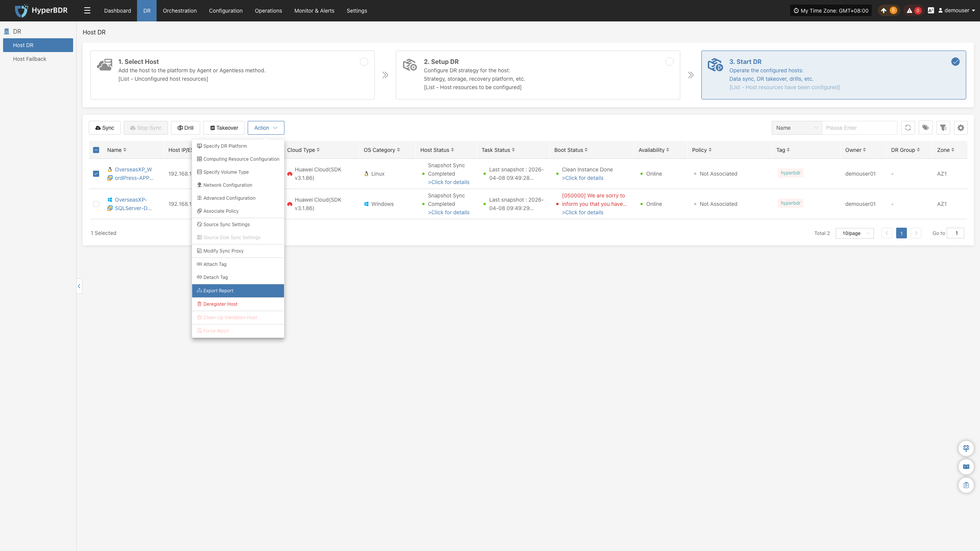Click the Drill button
980x551 pixels.
tap(186, 128)
